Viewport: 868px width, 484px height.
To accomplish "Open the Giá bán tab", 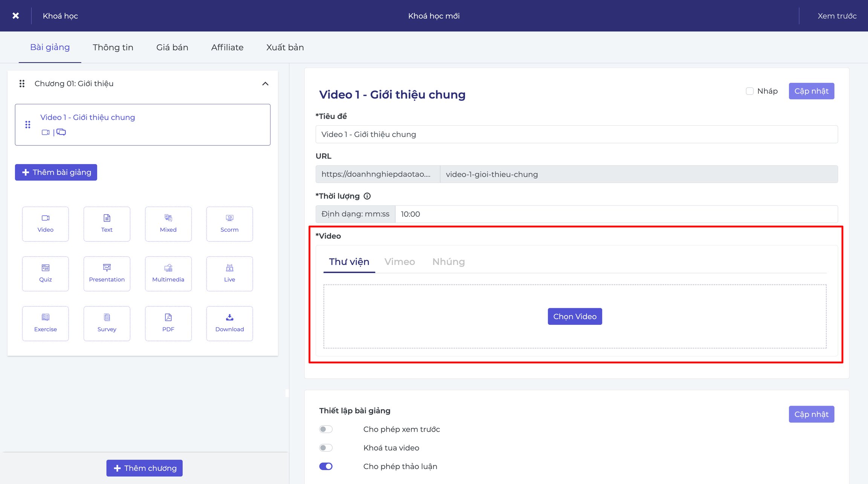I will 172,47.
